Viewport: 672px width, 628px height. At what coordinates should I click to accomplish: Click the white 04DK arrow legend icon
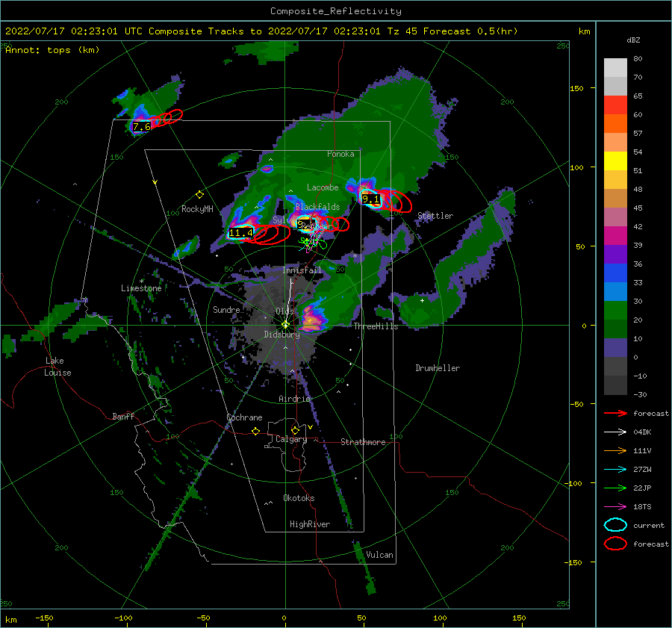tap(615, 432)
